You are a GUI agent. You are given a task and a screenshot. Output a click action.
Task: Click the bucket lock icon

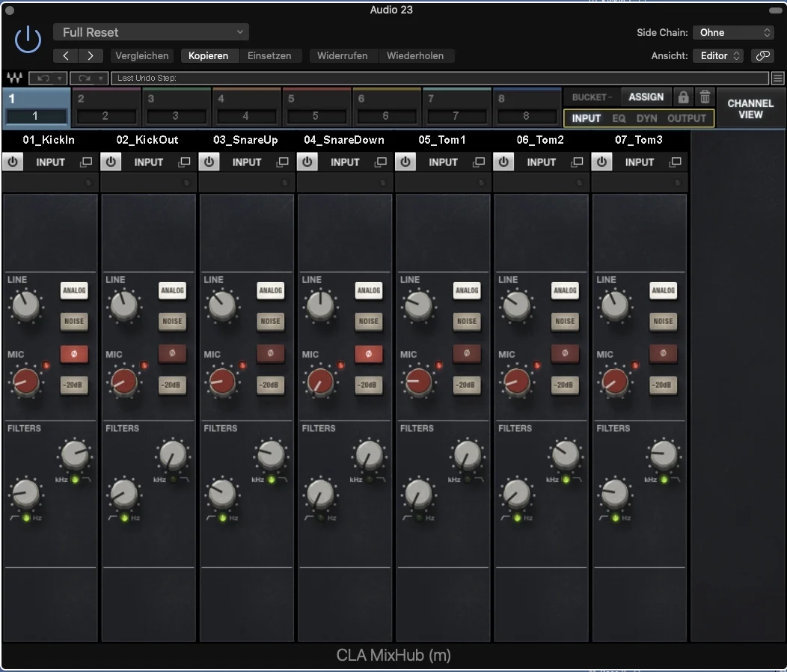683,97
